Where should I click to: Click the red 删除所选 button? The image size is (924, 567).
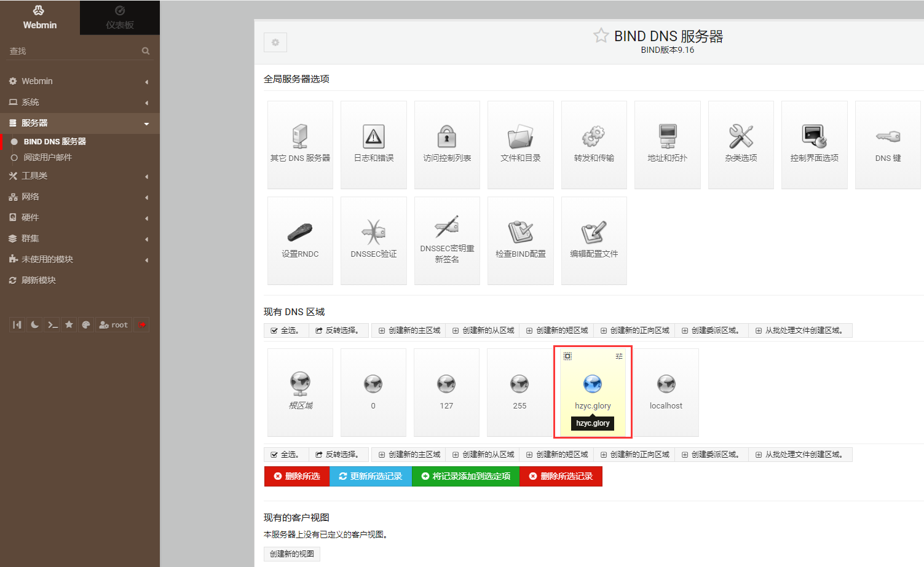click(297, 476)
